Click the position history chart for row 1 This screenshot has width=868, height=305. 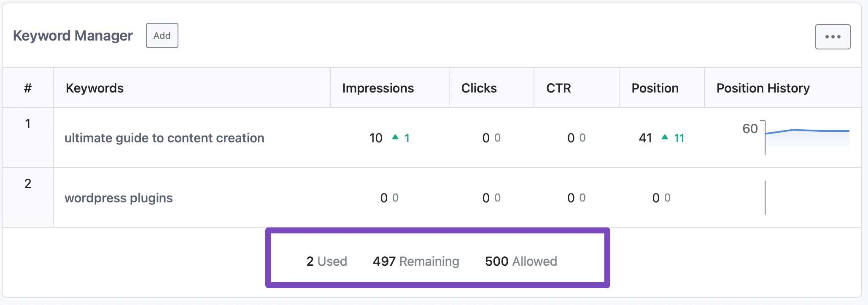tap(806, 138)
